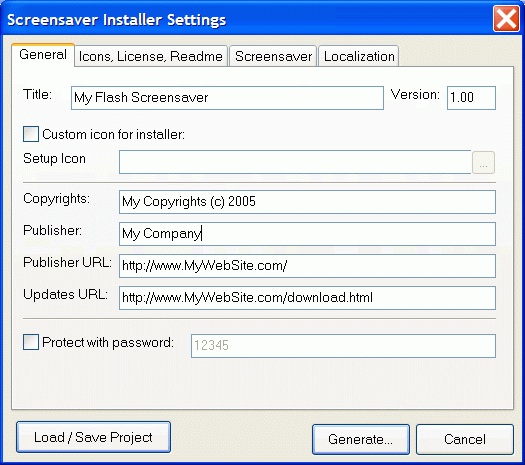Screen dimensions: 525x465
Task: Click the password input box
Action: pyautogui.click(x=344, y=346)
